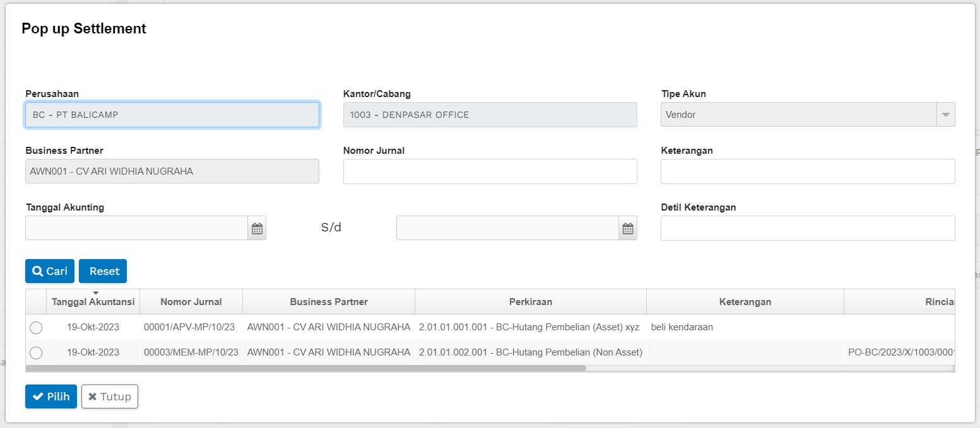Expand the Tipe Akun dropdown arrow

coord(945,115)
